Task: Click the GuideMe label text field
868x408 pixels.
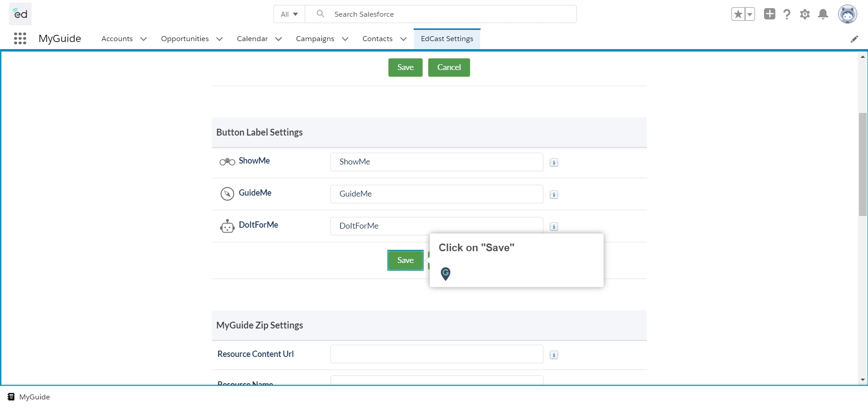Action: coord(437,194)
